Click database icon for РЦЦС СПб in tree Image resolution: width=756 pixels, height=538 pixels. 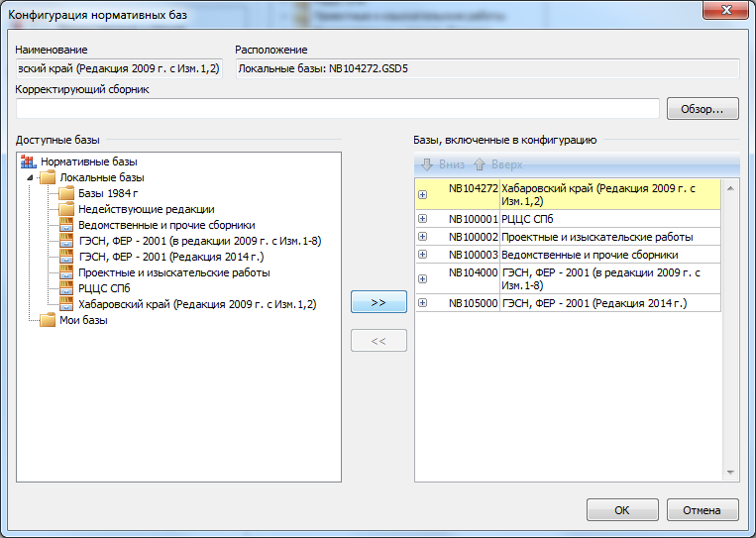tap(66, 288)
